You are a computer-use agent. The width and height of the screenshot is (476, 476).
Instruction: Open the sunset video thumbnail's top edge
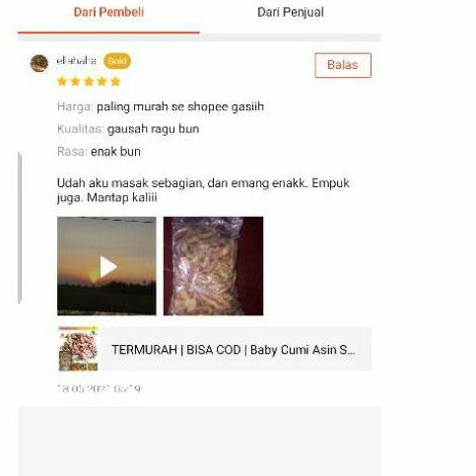coord(106,219)
